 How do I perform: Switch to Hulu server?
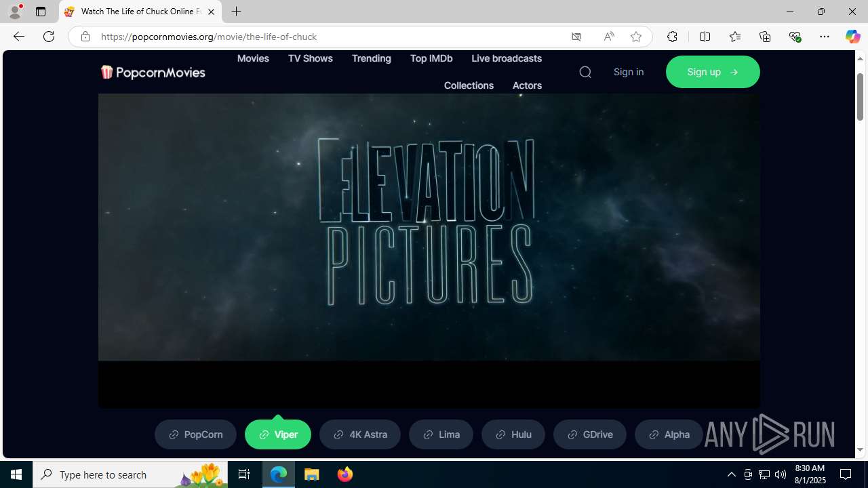[x=513, y=434]
